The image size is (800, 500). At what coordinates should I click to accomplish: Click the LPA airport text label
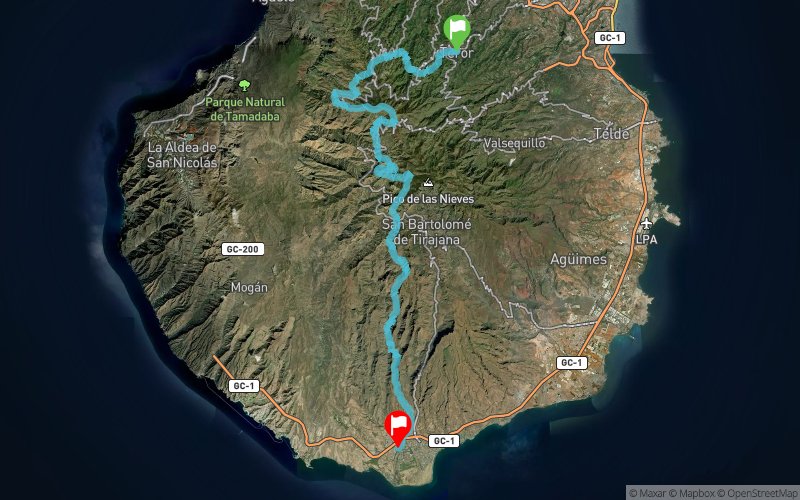click(x=646, y=239)
